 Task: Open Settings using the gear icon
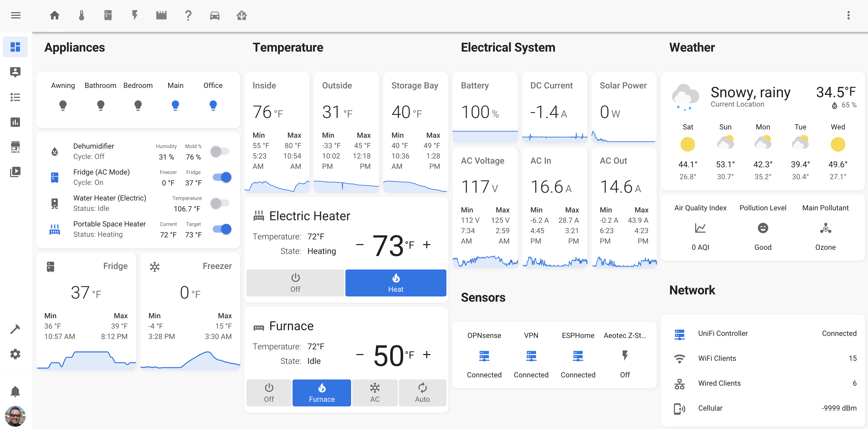15,354
